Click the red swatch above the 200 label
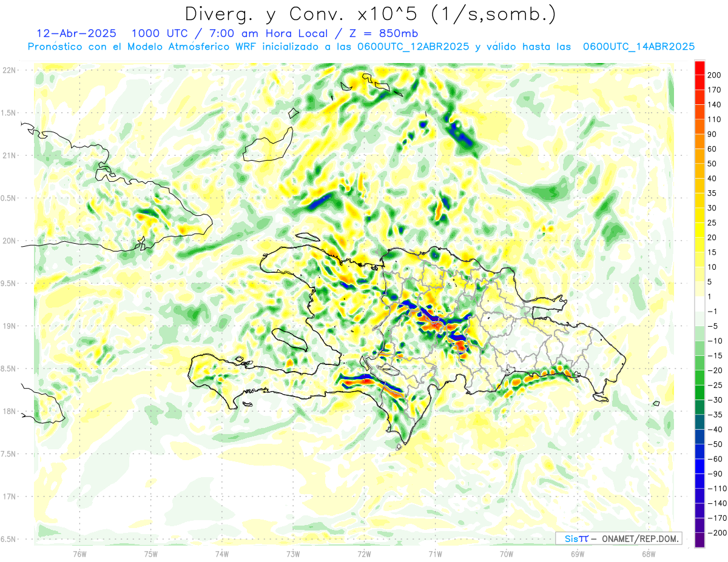The image size is (728, 562). pos(699,67)
